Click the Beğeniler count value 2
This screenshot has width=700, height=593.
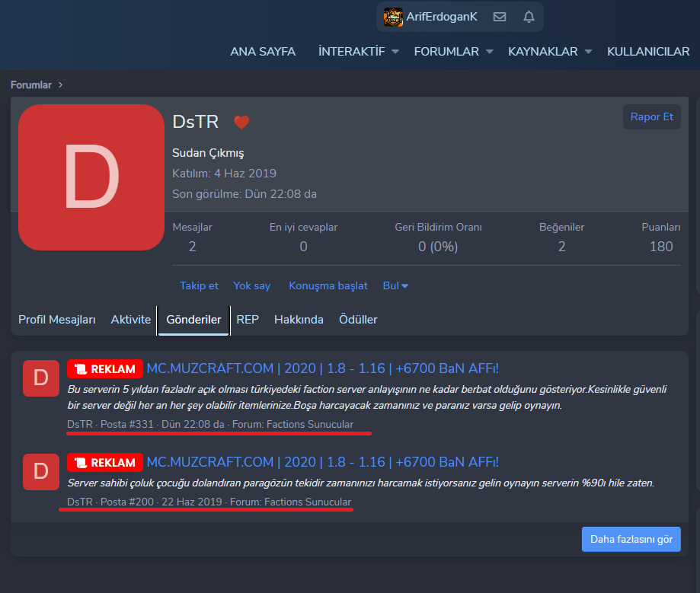561,247
